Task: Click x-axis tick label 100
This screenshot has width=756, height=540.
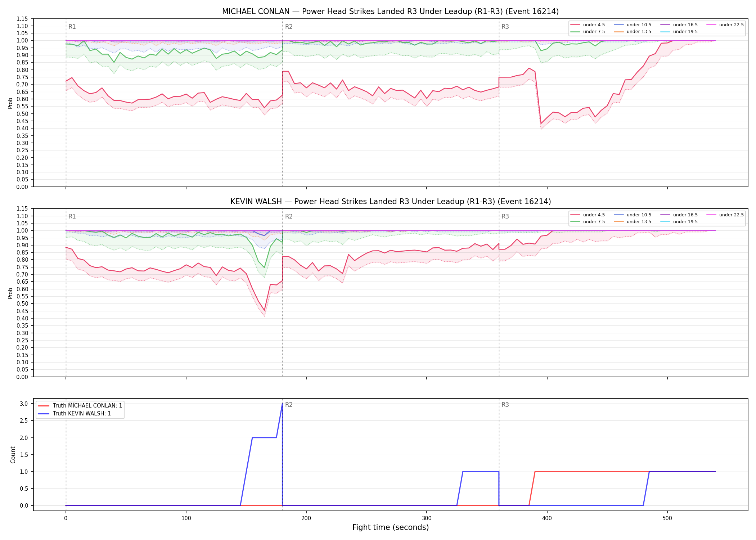Action: 186,518
